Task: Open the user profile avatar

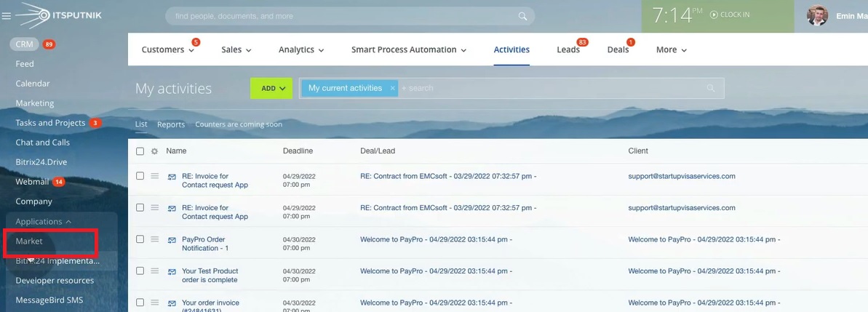Action: (817, 15)
